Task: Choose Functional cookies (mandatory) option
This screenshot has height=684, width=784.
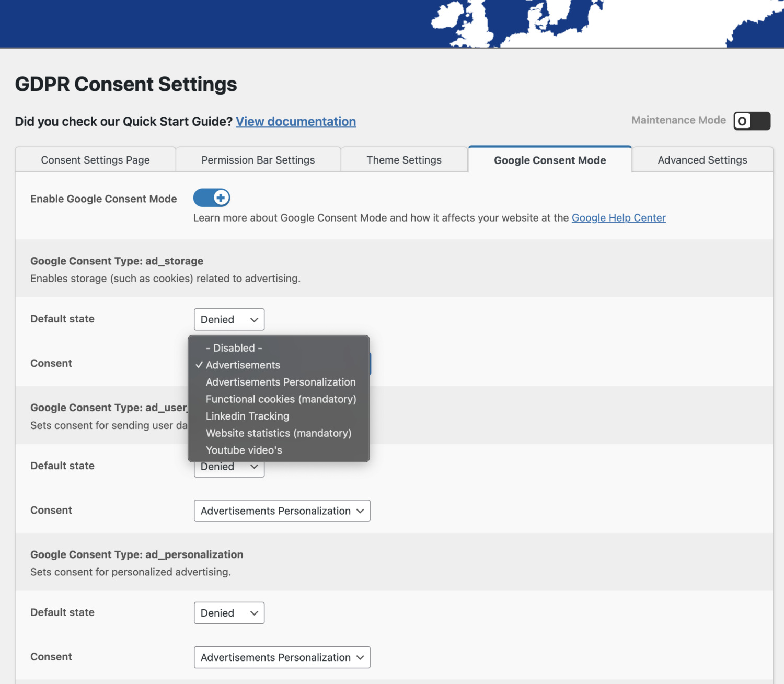Action: click(x=281, y=399)
